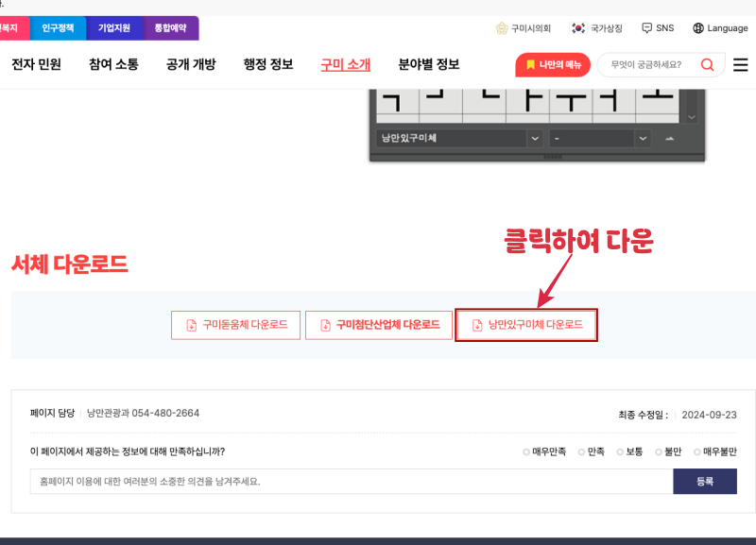The image size is (756, 545).
Task: Open the hamburger menu icon
Action: pos(740,64)
